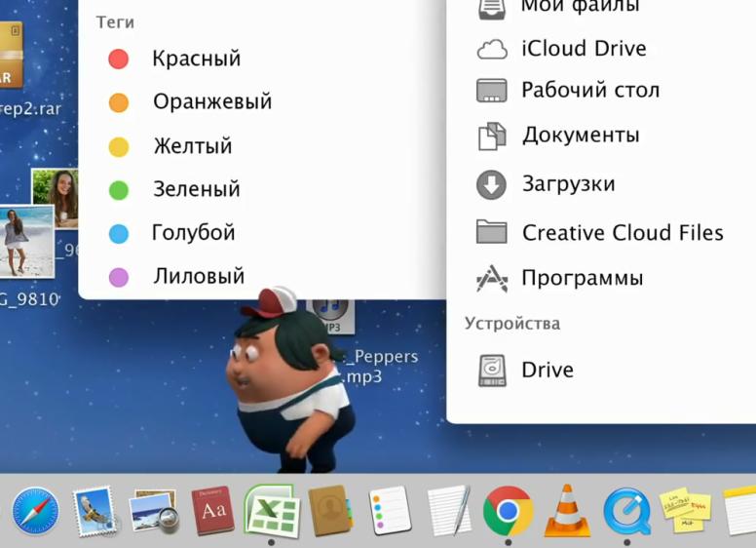Choose the Красный tag label

(x=197, y=59)
